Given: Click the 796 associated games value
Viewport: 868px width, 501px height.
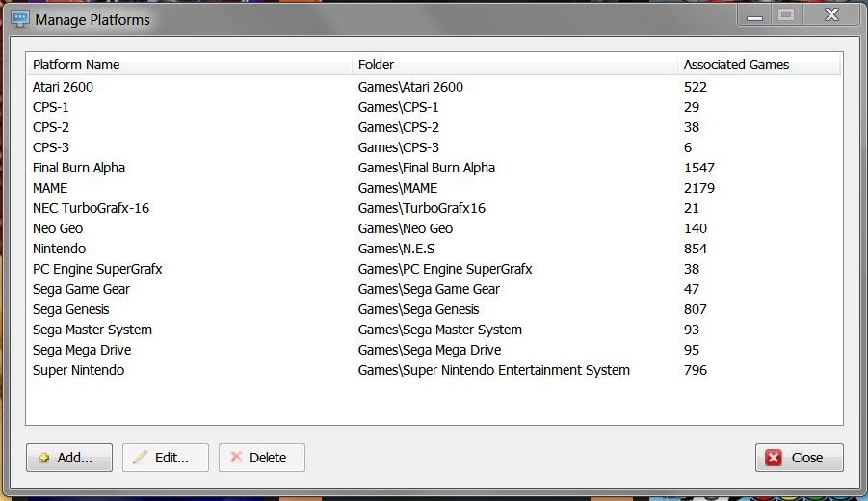Looking at the screenshot, I should tap(696, 370).
